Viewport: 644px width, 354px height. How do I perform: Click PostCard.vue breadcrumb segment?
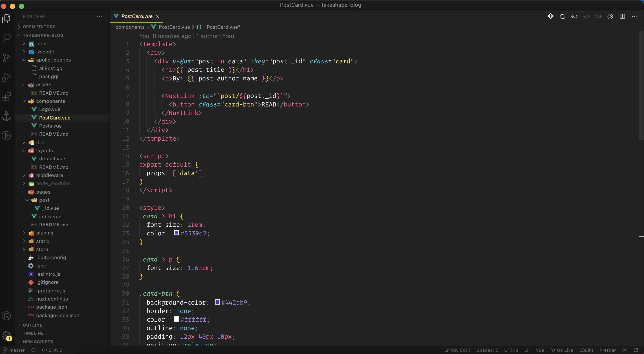coord(174,27)
